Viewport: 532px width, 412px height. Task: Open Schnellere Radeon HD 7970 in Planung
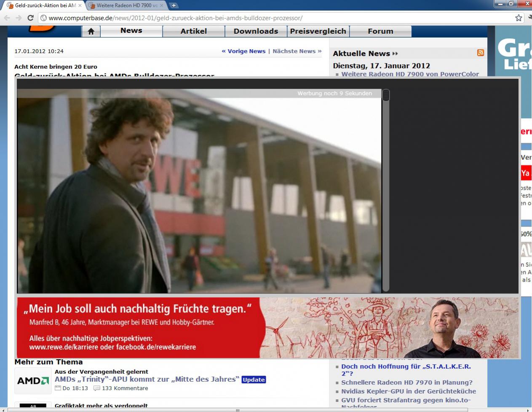pos(407,382)
